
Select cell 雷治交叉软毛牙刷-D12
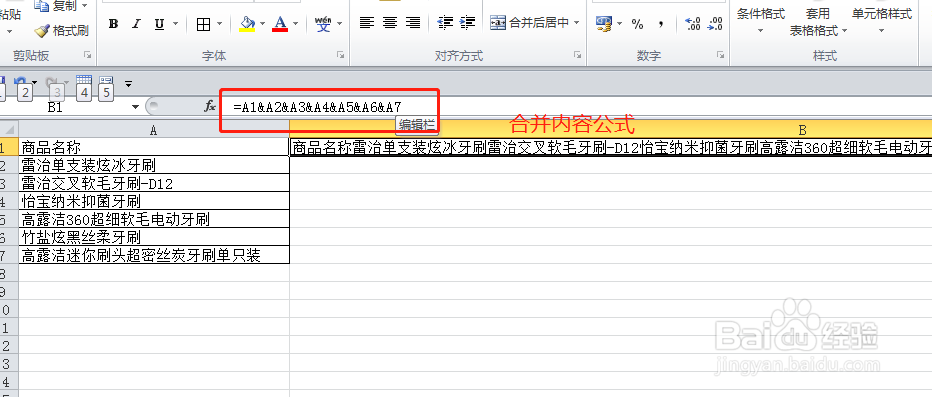coord(154,183)
